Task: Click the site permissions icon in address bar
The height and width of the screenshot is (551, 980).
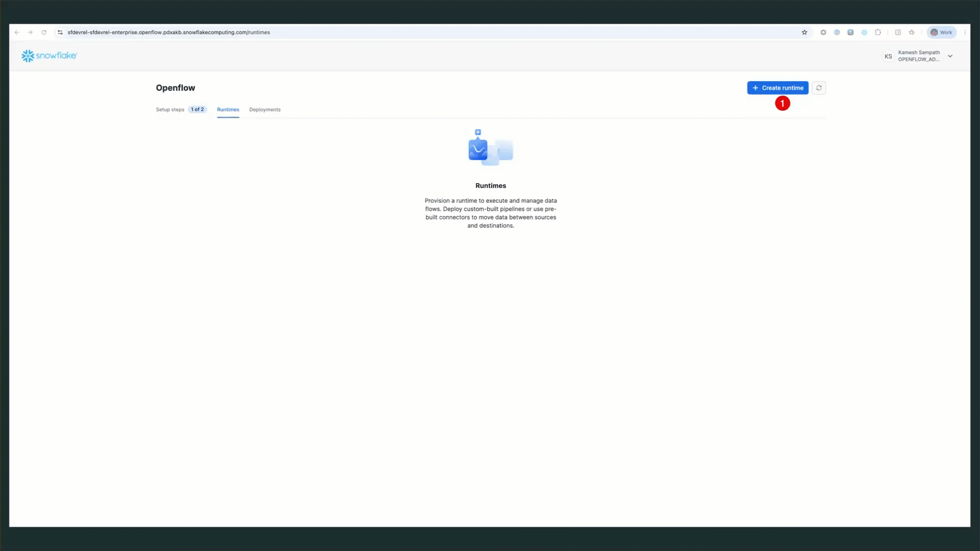Action: coord(60,33)
